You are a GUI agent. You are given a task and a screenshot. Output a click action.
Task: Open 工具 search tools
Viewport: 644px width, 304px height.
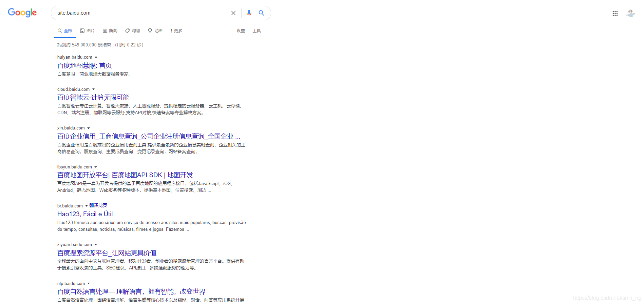[257, 31]
